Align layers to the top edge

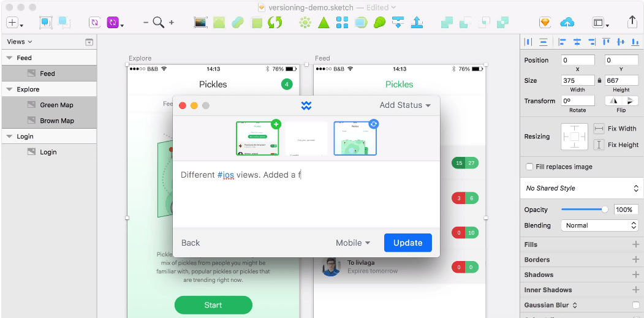click(606, 42)
